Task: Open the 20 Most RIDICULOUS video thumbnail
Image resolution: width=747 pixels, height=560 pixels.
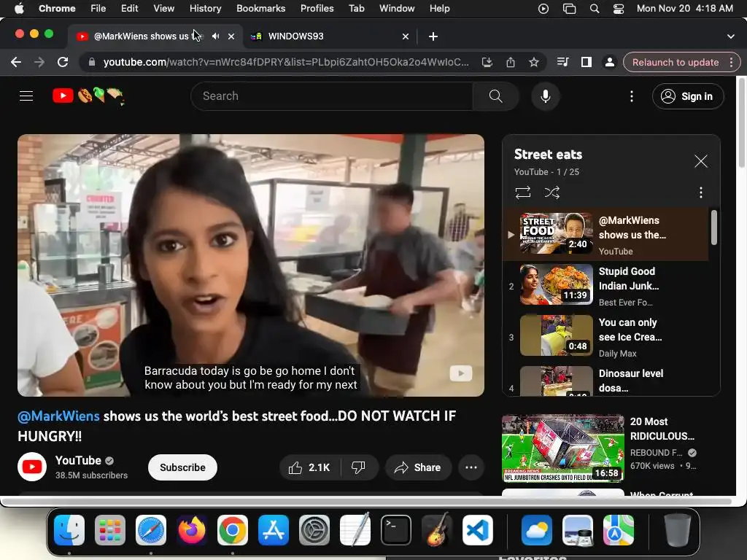Action: point(562,448)
